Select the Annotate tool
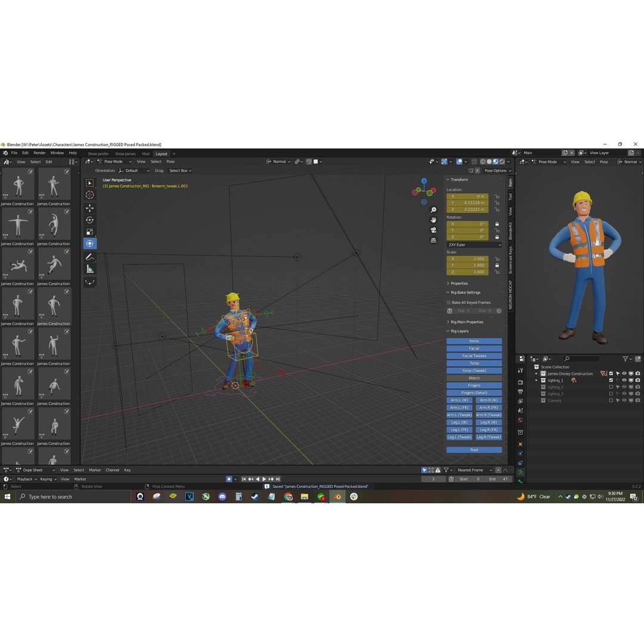644x644 pixels. (90, 257)
